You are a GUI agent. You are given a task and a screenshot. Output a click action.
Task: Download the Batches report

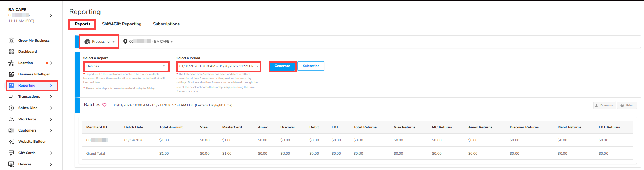click(x=604, y=105)
